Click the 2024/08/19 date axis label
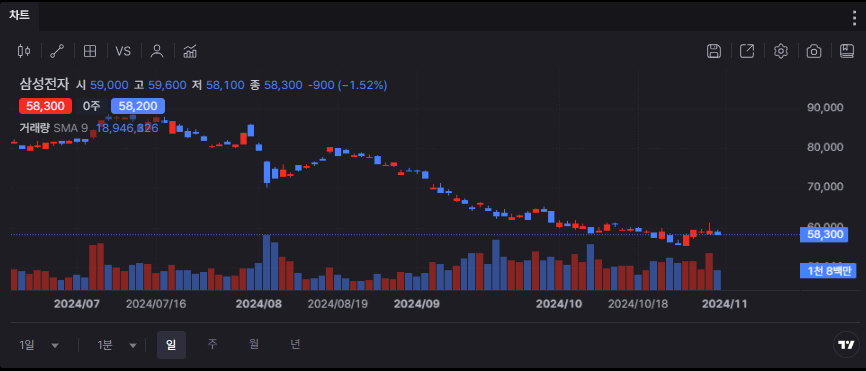866x371 pixels. (x=338, y=304)
